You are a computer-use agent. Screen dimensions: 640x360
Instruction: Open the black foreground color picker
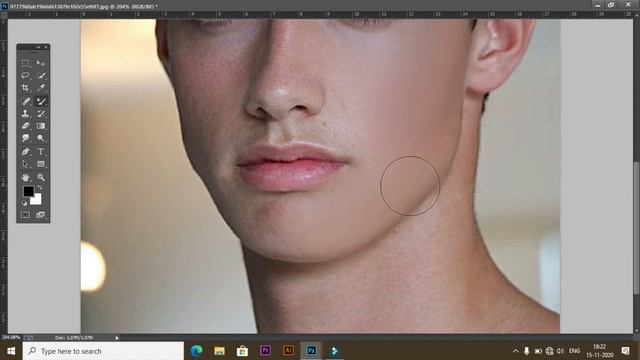(29, 191)
